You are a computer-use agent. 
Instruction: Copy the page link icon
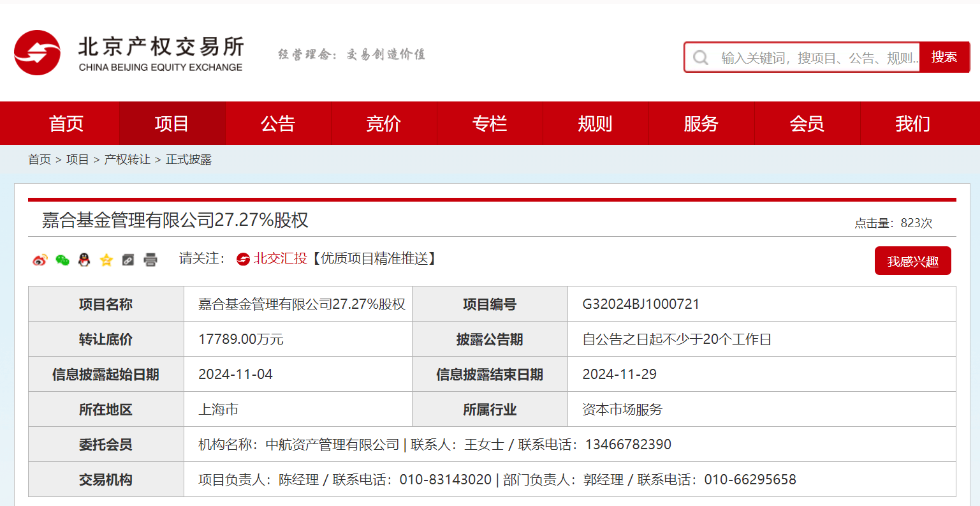tap(128, 260)
